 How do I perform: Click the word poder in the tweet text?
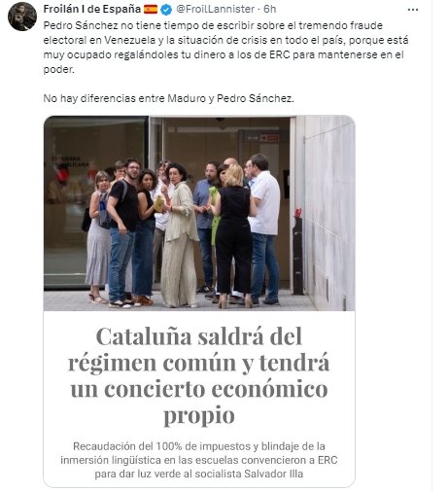click(x=58, y=69)
